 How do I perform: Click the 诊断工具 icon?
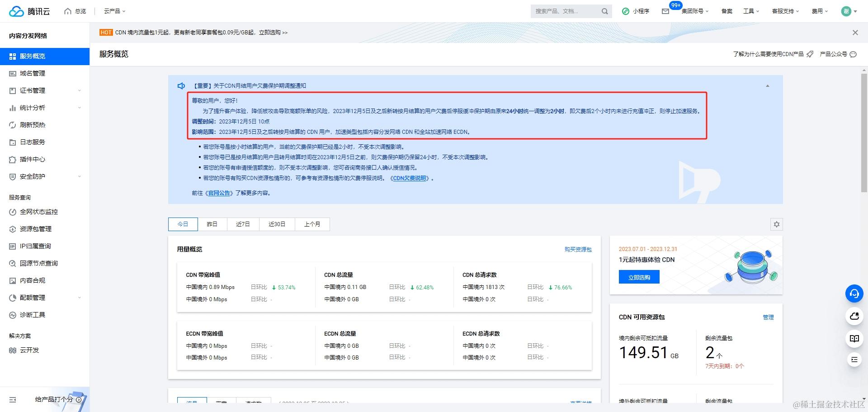[13, 315]
